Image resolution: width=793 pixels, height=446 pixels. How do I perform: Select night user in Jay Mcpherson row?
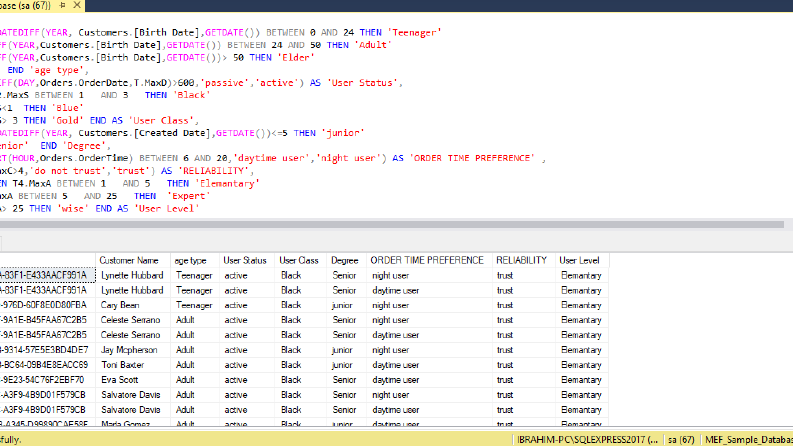click(429, 350)
